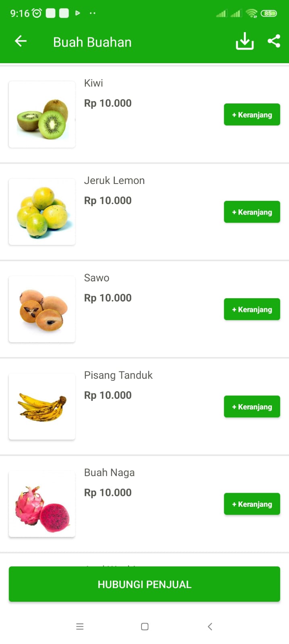Image resolution: width=289 pixels, height=644 pixels.
Task: Add Buah Naga to Keranjang
Action: [x=252, y=504]
